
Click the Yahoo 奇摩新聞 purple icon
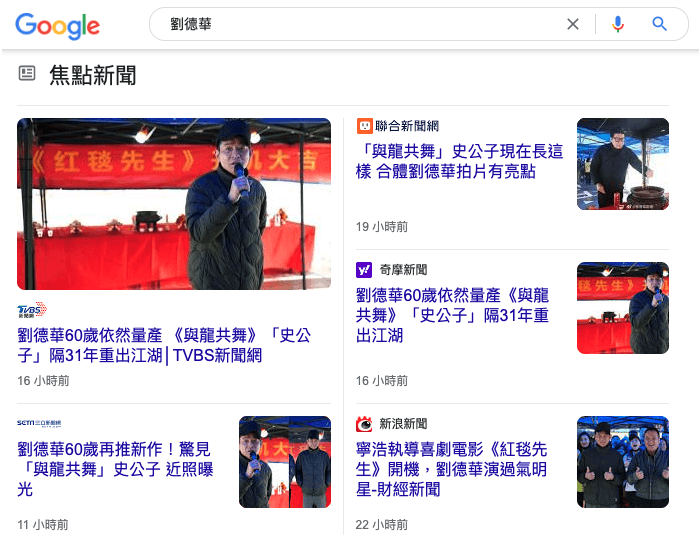[x=364, y=270]
